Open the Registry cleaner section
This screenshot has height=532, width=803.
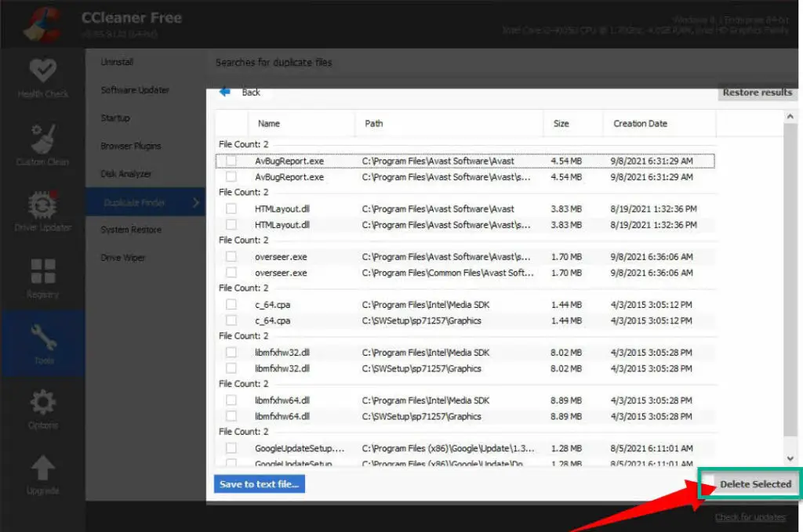coord(42,278)
